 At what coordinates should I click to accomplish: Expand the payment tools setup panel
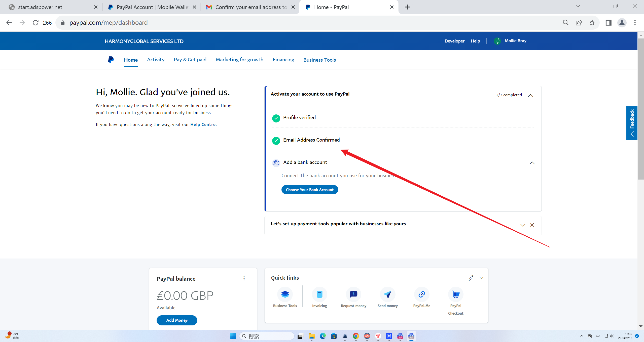(523, 225)
